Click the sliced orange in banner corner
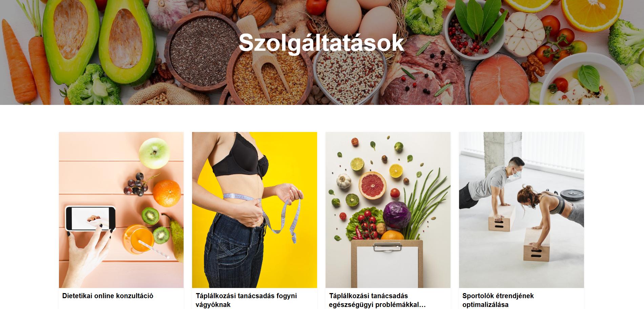 pos(591,14)
